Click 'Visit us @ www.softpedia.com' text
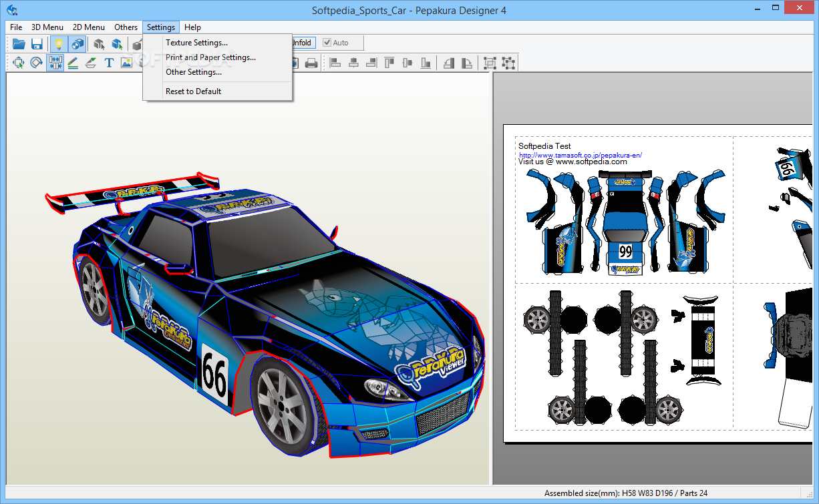This screenshot has height=504, width=819. tap(572, 162)
